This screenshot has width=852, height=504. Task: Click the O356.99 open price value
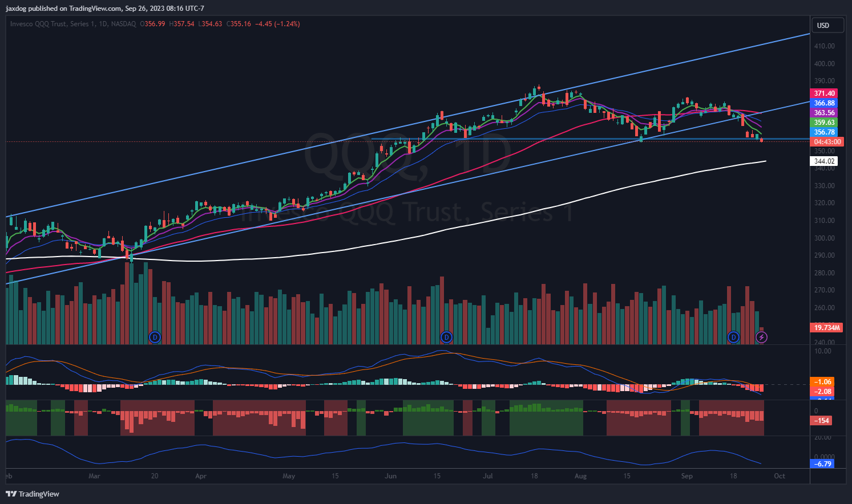pyautogui.click(x=152, y=24)
